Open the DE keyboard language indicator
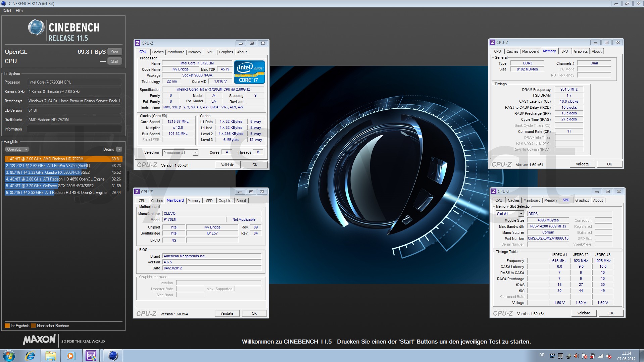The height and width of the screenshot is (362, 644). 542,355
